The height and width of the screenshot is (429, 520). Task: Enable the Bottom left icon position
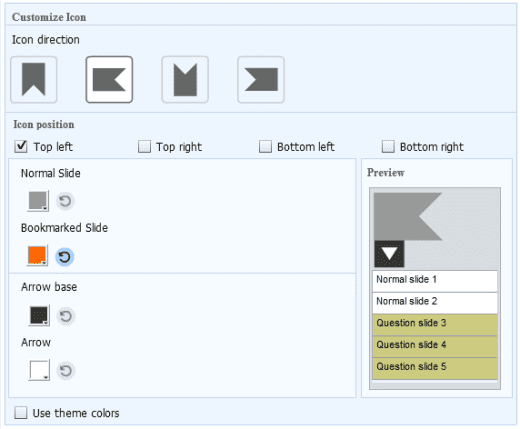[265, 146]
